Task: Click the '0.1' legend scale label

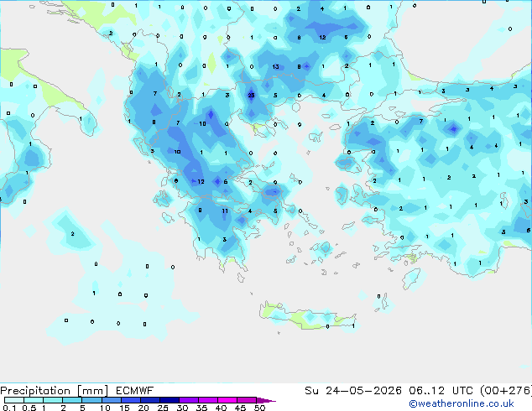Action: [9, 408]
